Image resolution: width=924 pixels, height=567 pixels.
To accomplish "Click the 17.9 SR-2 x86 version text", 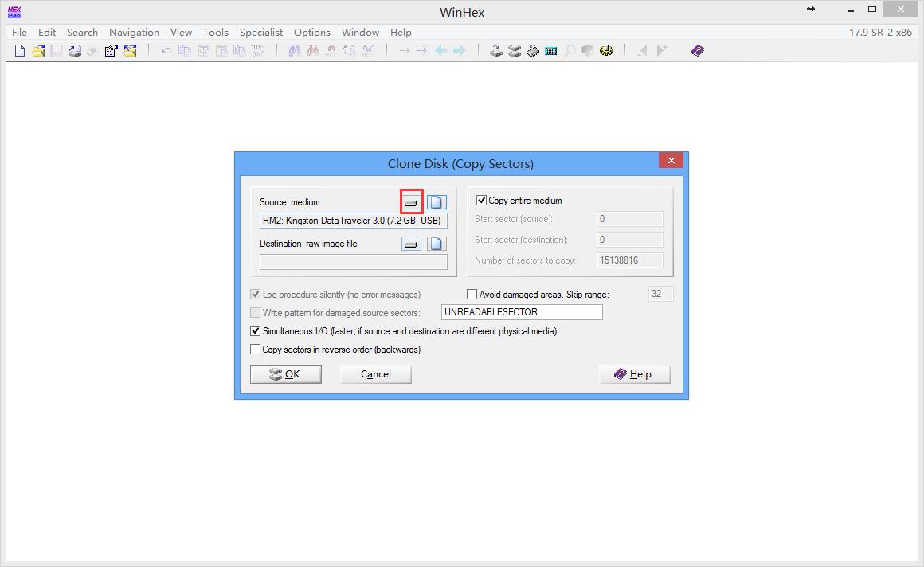I will tap(880, 33).
